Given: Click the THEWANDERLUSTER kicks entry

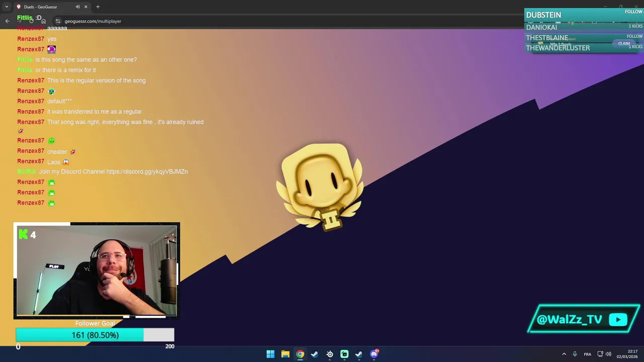Looking at the screenshot, I should 584,48.
